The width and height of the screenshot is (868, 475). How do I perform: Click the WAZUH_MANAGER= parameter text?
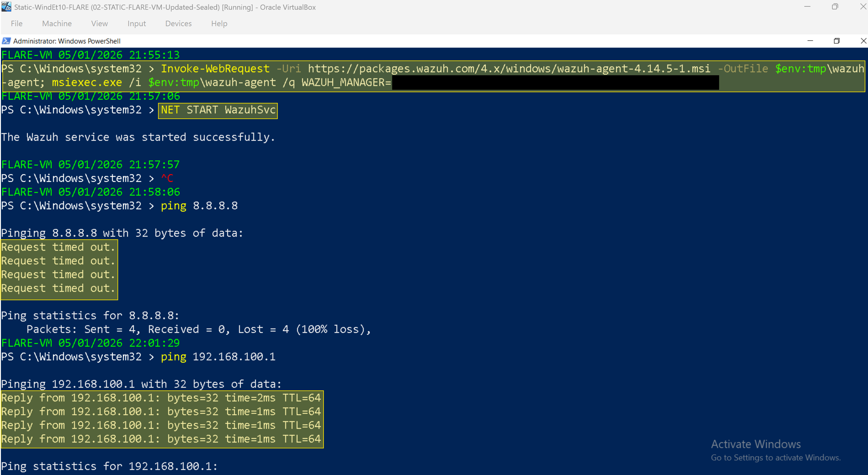[x=346, y=83]
